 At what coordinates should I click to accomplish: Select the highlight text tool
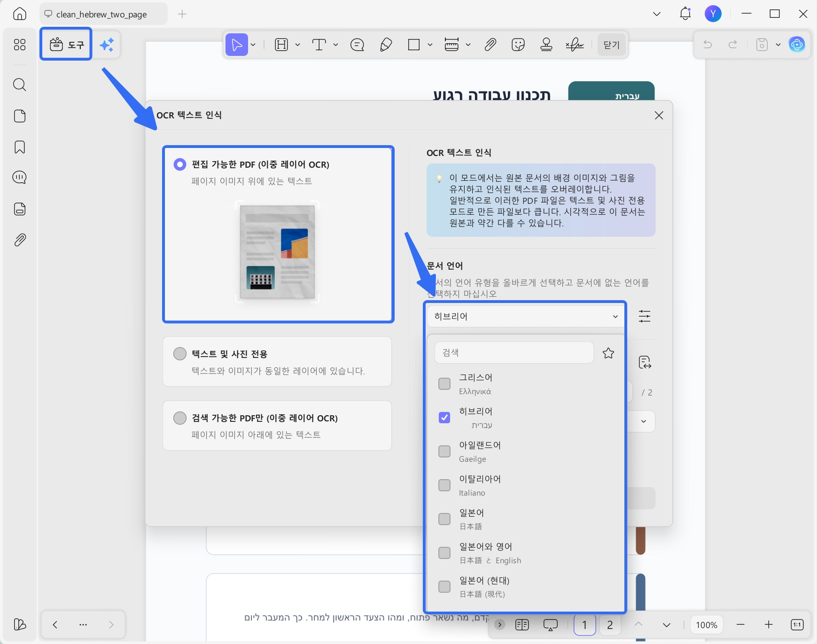coord(281,45)
